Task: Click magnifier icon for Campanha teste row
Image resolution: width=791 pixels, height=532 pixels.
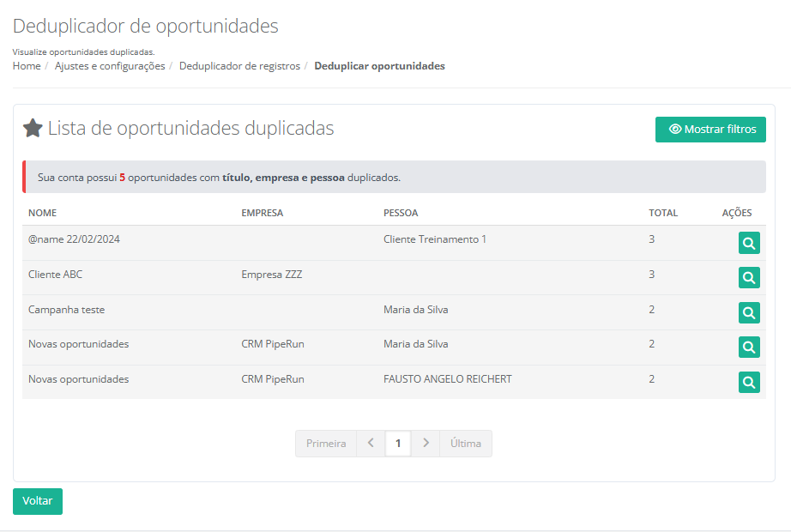Action: click(749, 312)
